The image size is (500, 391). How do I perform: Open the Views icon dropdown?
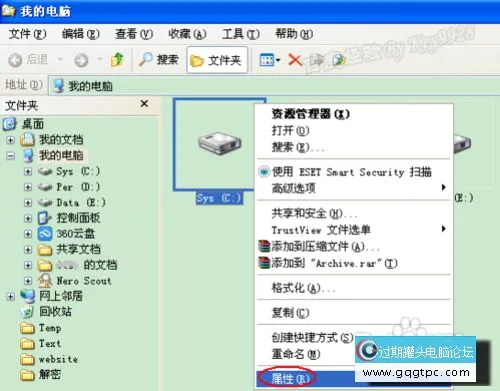point(270,60)
